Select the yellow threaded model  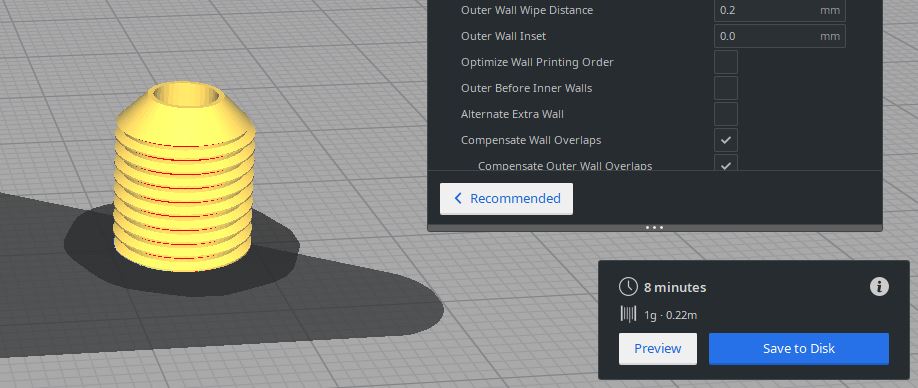(184, 178)
